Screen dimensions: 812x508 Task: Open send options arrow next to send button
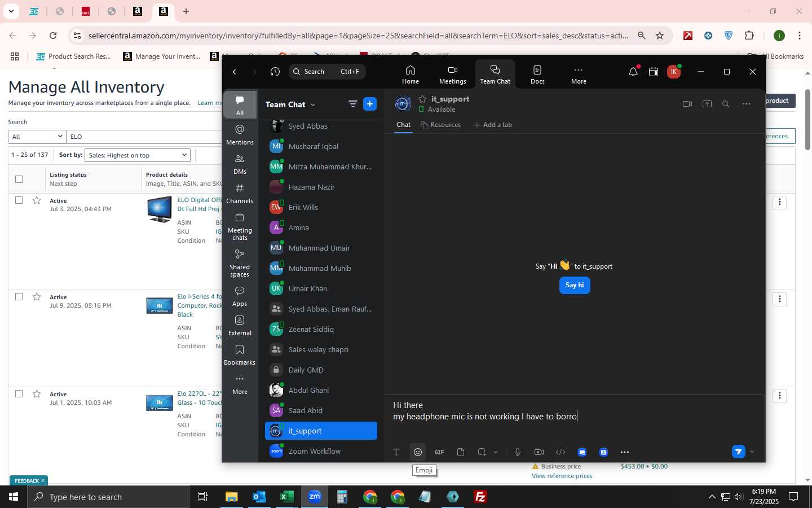[752, 452]
